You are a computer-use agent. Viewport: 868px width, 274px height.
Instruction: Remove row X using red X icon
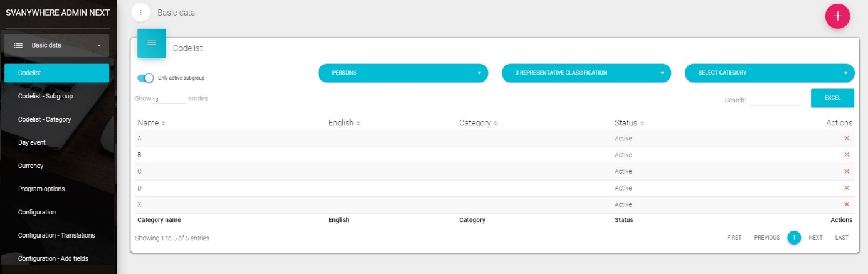tap(846, 204)
